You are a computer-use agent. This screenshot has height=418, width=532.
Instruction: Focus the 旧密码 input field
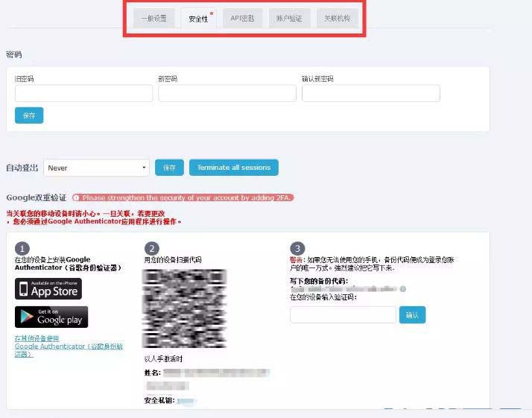[x=83, y=93]
